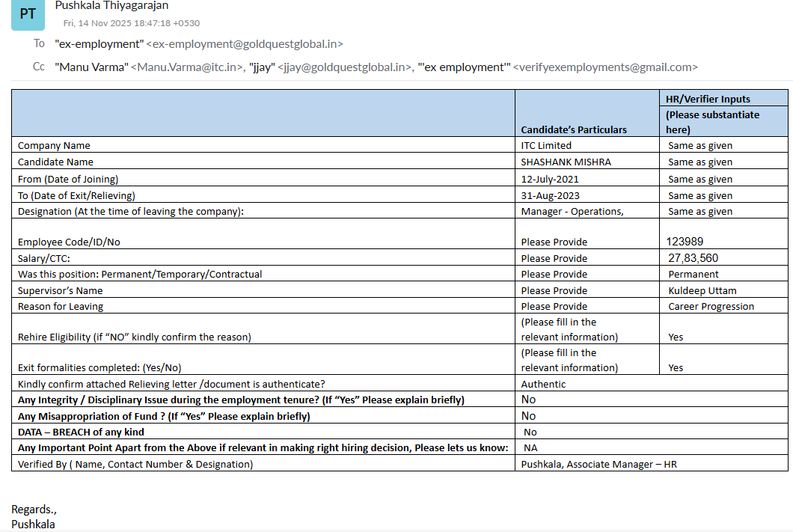The image size is (793, 532).
Task: Select the Candidate Name row label
Action: pos(55,162)
